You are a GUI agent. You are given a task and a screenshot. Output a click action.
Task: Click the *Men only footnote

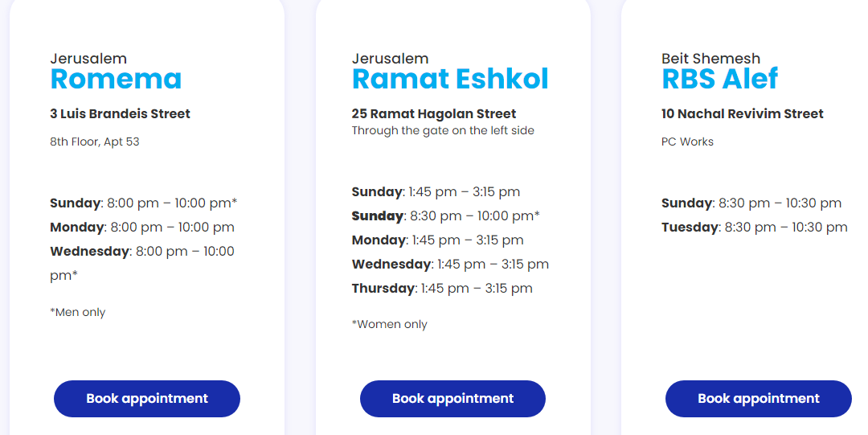[x=78, y=312]
